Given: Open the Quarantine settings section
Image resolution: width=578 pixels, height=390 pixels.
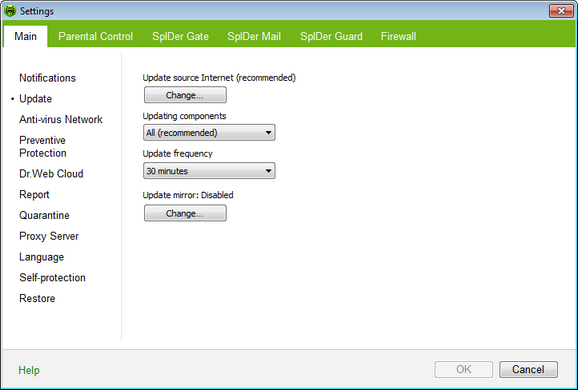Looking at the screenshot, I should 44,215.
